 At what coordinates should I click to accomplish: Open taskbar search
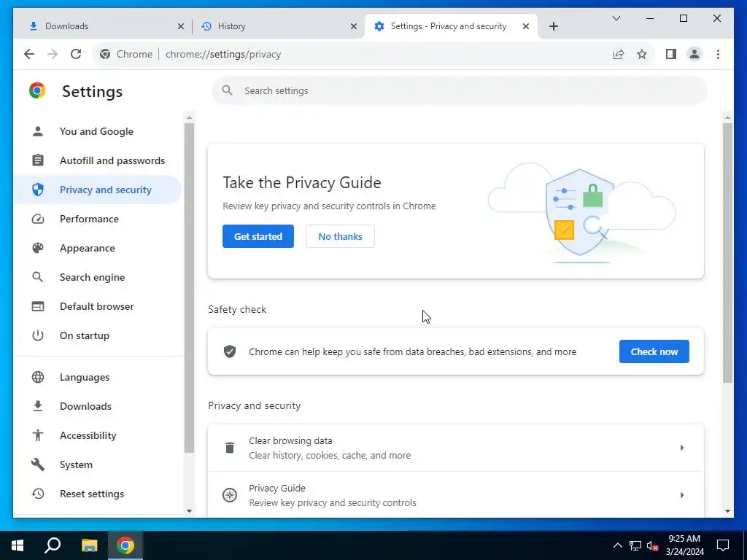pyautogui.click(x=53, y=545)
